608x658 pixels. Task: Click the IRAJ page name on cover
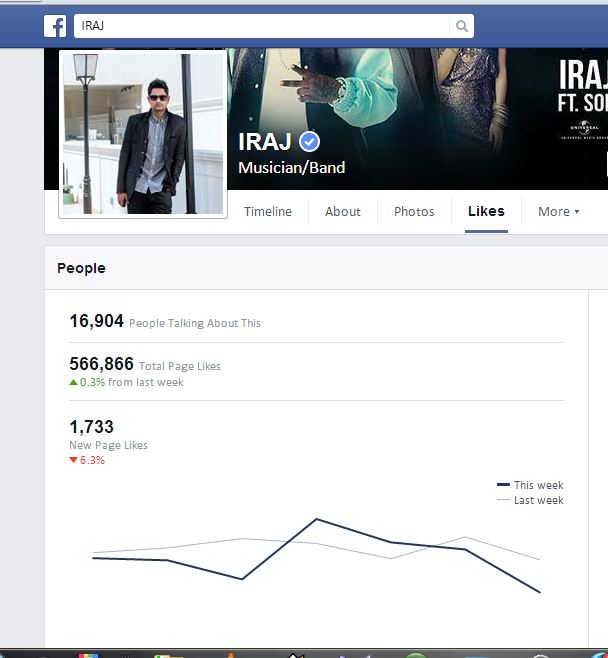[265, 142]
